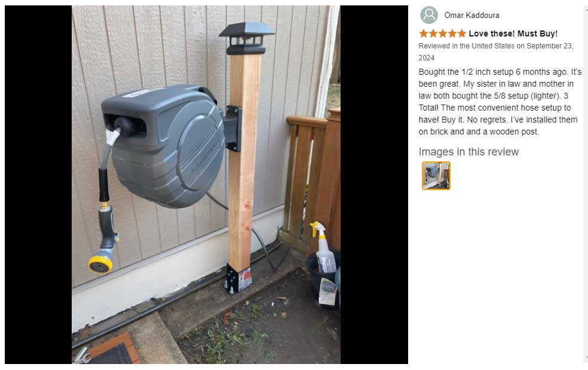
Task: Click the middle rating star
Action: point(443,33)
